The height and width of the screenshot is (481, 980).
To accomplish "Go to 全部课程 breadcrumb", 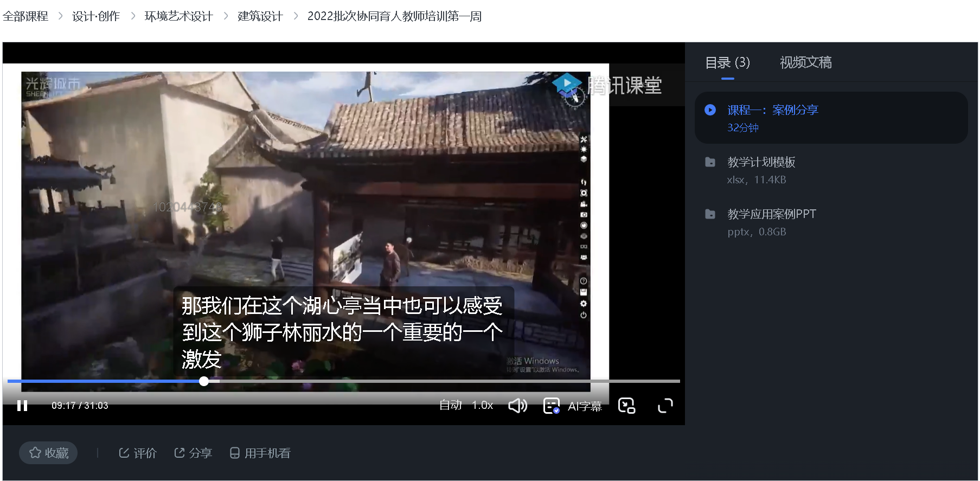I will point(25,16).
